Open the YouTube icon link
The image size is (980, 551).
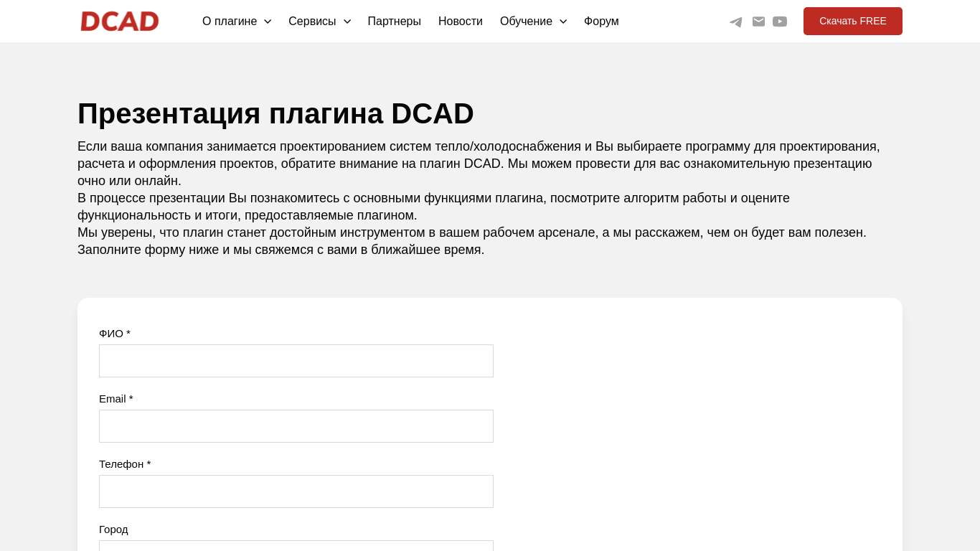coord(780,22)
